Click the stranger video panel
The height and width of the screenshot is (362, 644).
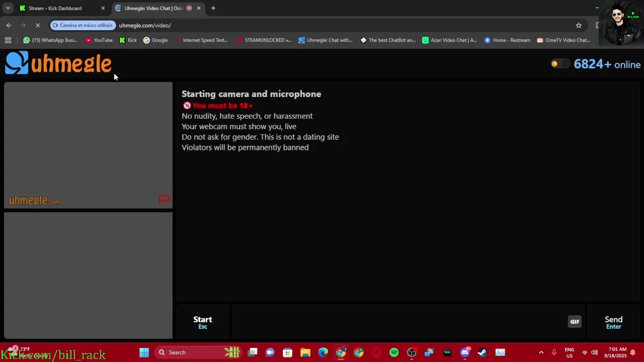[88, 145]
